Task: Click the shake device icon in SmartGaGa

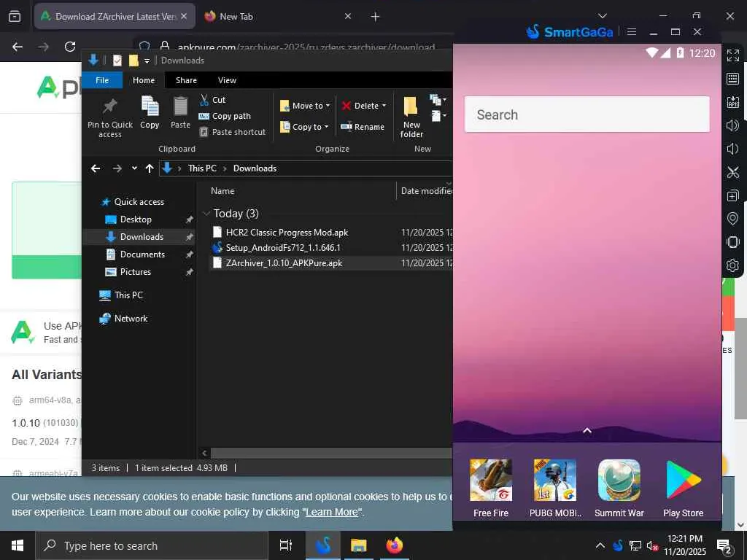Action: pos(732,242)
